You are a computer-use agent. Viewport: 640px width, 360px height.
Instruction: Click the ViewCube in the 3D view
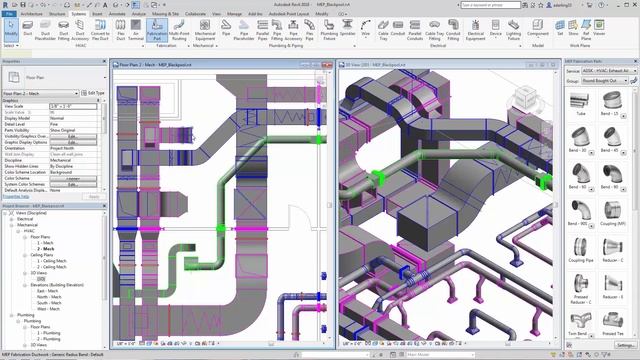pos(525,97)
